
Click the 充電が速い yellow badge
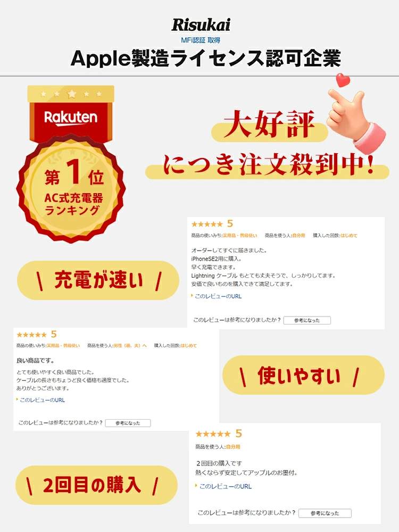98,280
